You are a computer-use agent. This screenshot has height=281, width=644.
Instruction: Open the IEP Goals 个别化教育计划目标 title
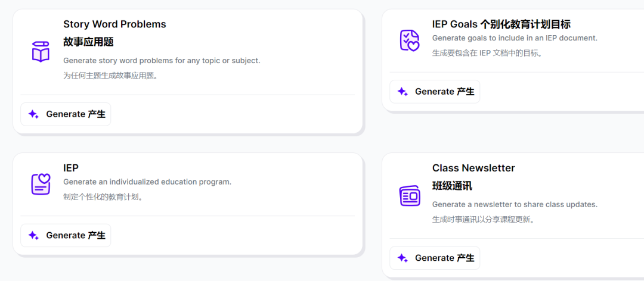point(501,24)
